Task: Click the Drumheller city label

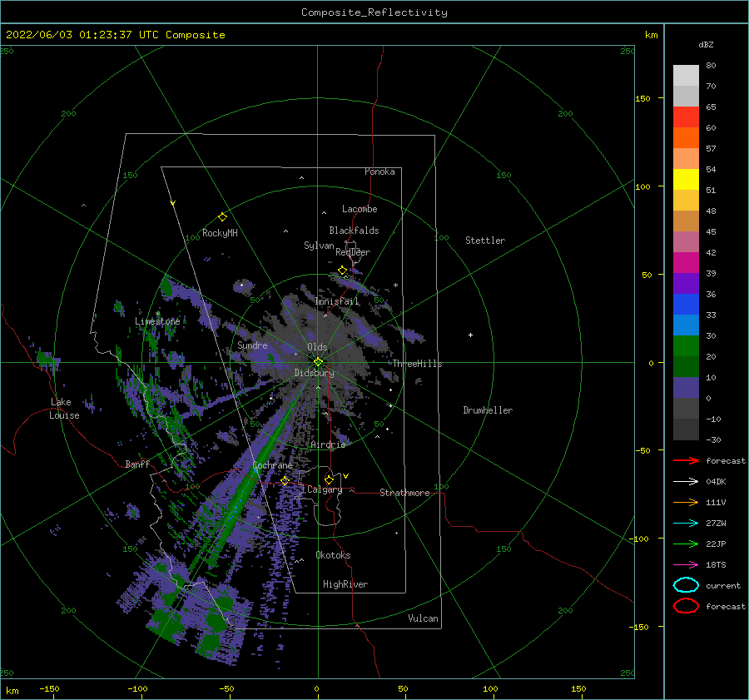Action: point(488,410)
